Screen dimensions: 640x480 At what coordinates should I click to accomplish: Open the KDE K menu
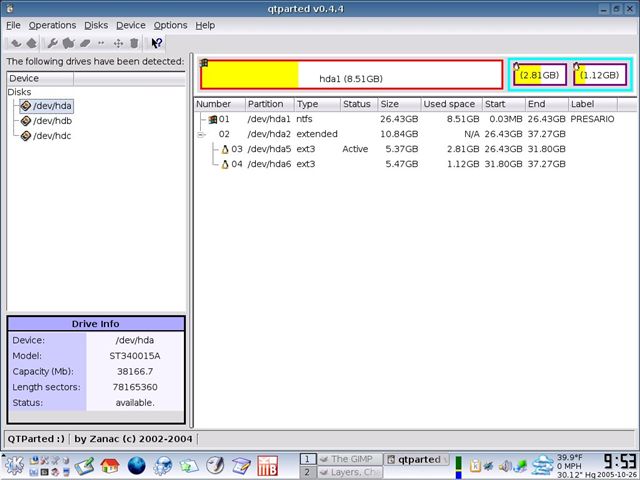(x=14, y=466)
